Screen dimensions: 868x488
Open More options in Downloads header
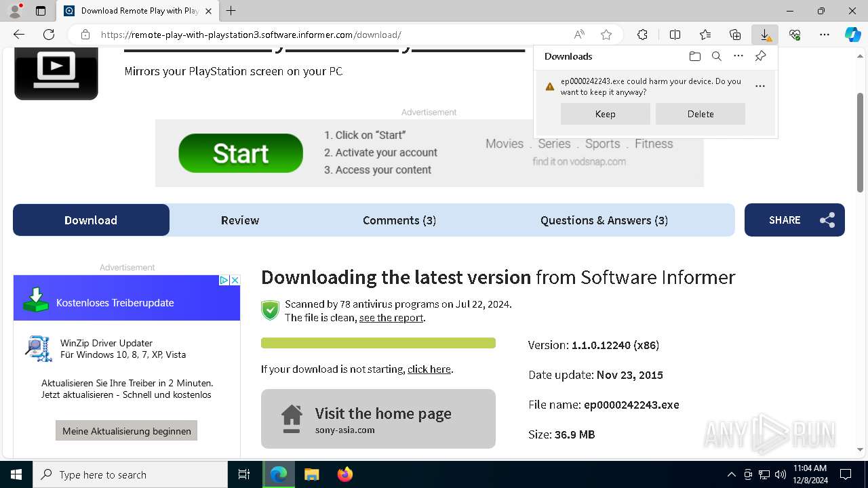pyautogui.click(x=738, y=56)
